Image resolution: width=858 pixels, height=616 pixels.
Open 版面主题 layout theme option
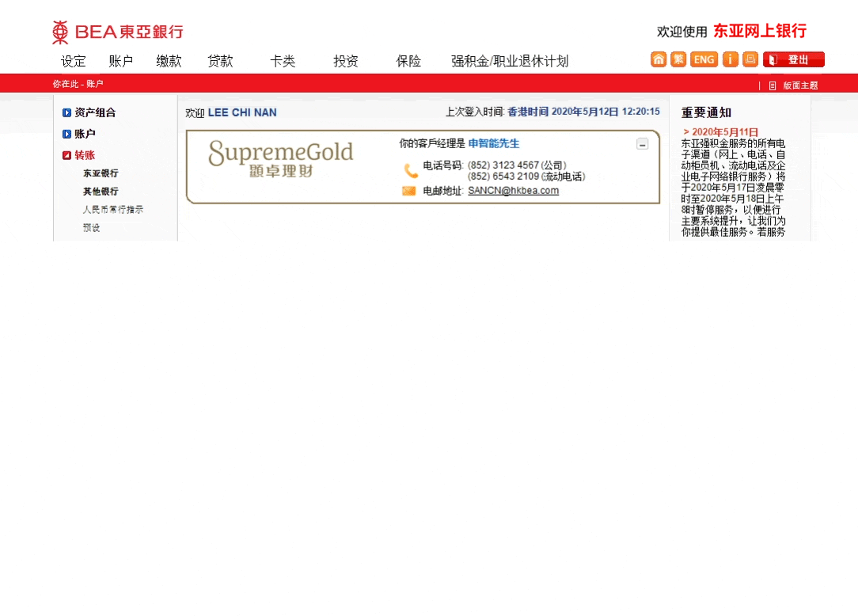pos(800,86)
